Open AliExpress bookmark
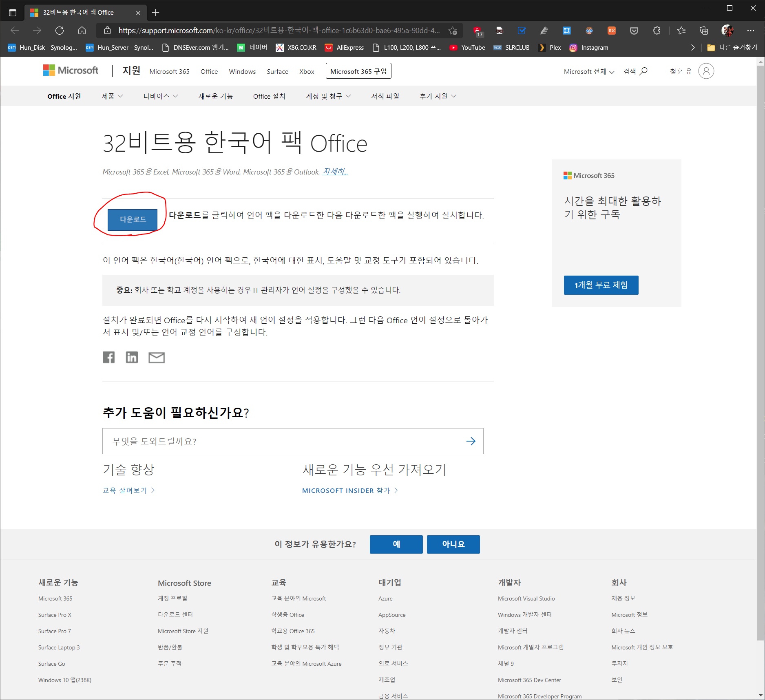This screenshot has width=765, height=700. point(344,48)
